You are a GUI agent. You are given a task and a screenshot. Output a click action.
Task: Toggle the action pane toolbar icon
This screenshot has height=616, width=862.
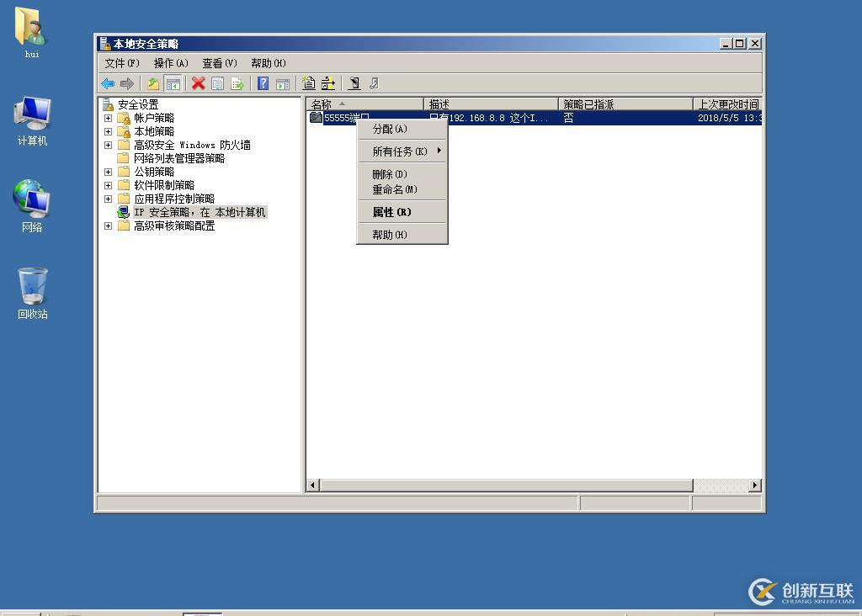coord(283,83)
